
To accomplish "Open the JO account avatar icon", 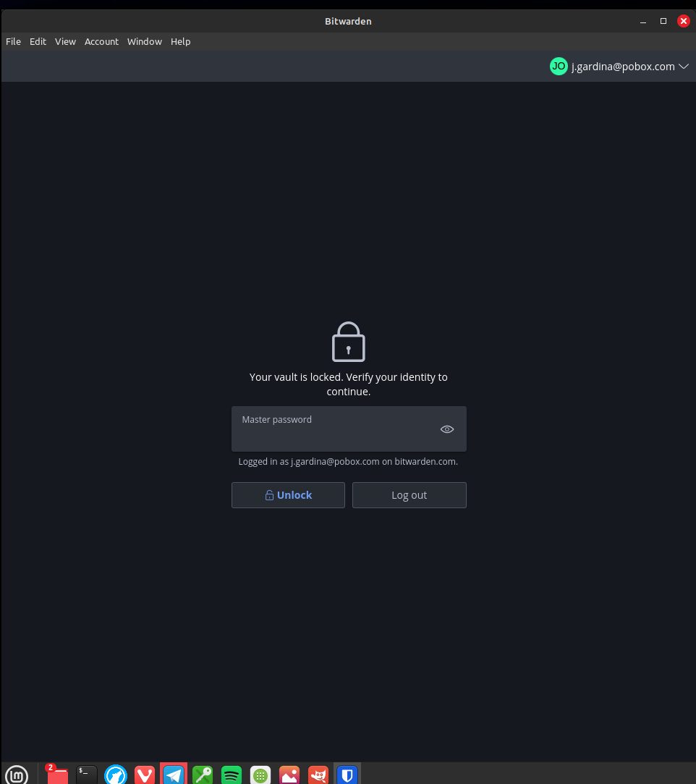I will coord(558,66).
